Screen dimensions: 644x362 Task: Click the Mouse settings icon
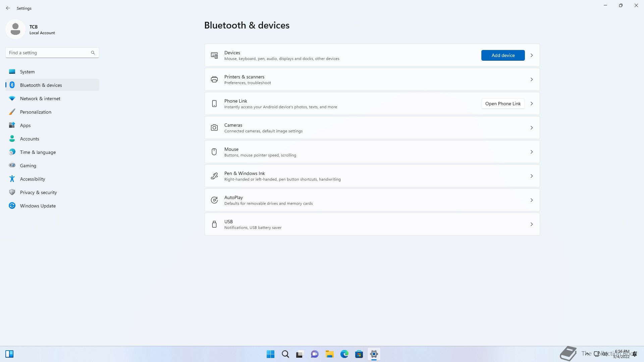[x=214, y=152]
